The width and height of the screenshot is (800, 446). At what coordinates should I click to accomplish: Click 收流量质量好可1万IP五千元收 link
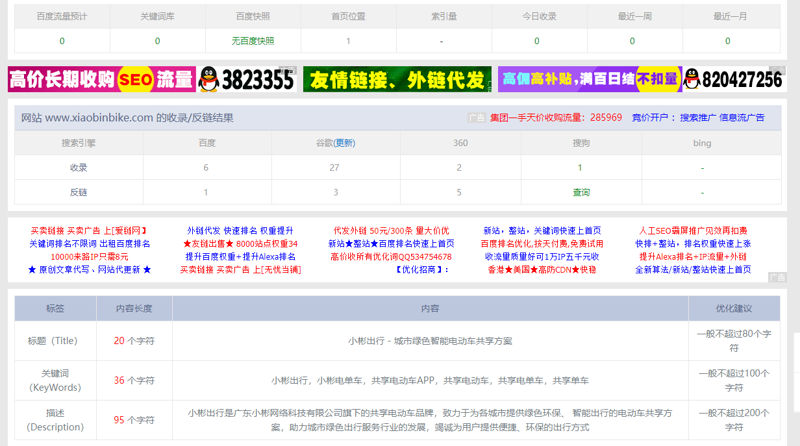[x=542, y=257]
